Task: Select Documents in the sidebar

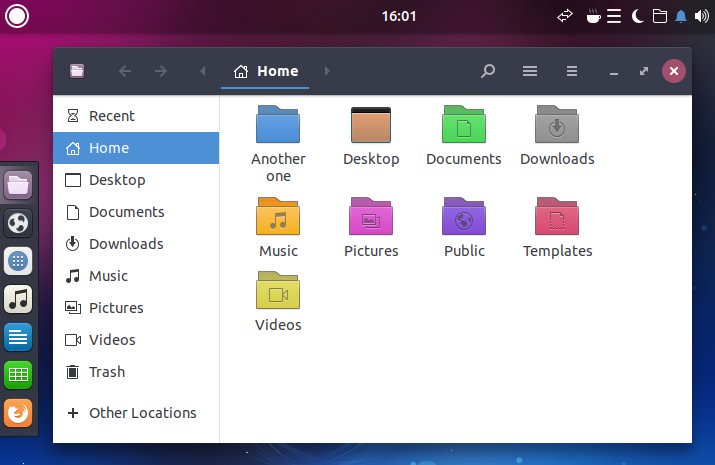Action: click(x=136, y=212)
